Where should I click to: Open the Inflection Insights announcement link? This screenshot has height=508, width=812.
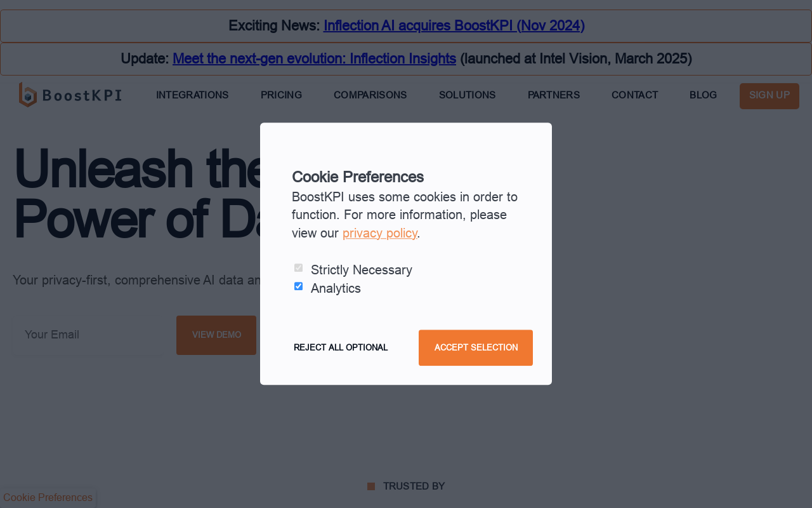pyautogui.click(x=314, y=58)
